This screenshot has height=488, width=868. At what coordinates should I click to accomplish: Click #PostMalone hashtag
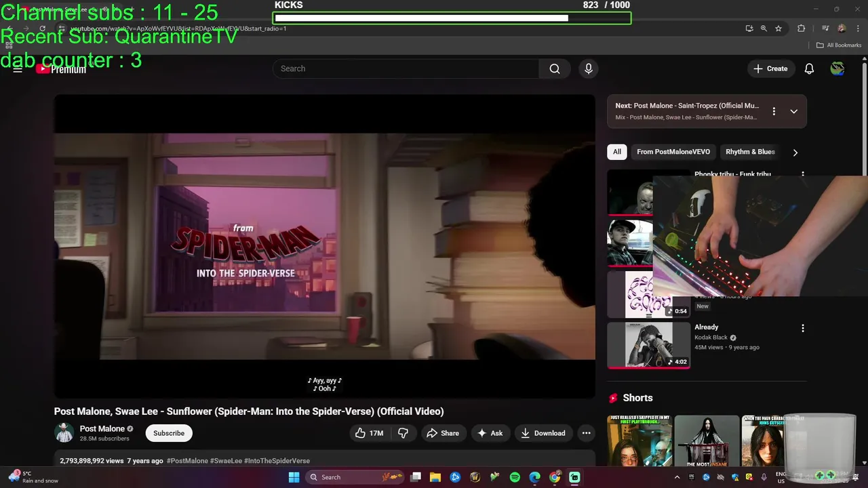(187, 461)
